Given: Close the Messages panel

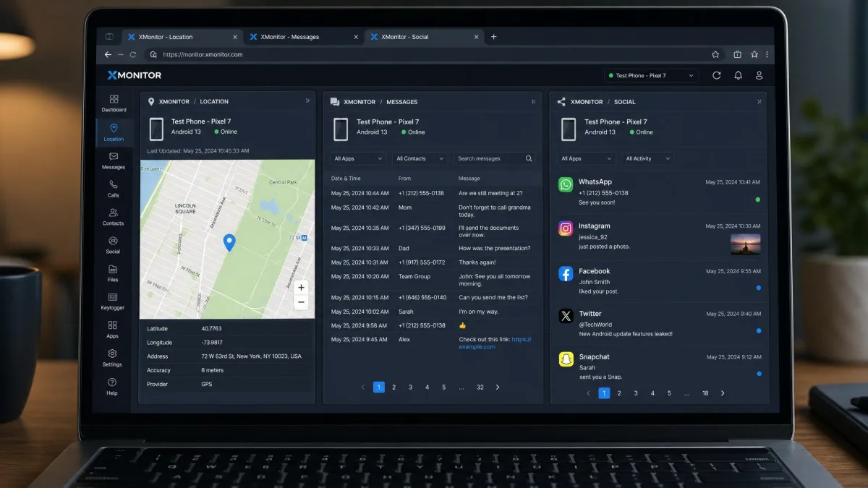Looking at the screenshot, I should pos(534,101).
